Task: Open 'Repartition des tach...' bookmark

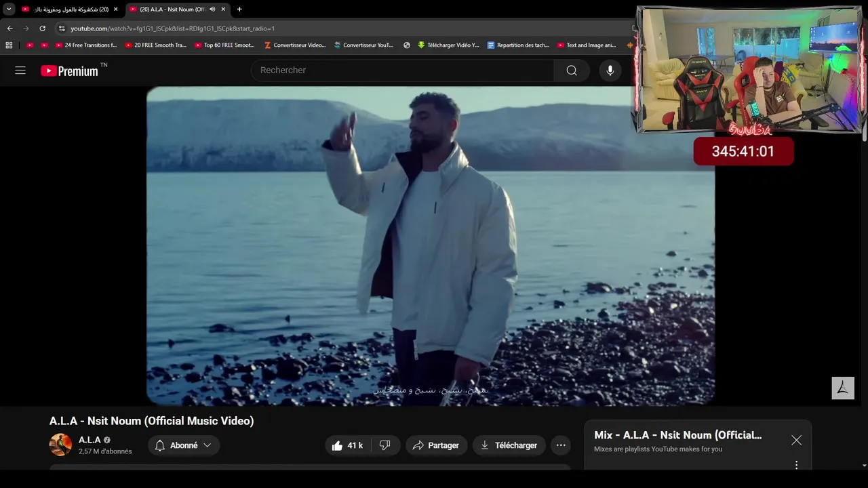Action: click(x=519, y=45)
